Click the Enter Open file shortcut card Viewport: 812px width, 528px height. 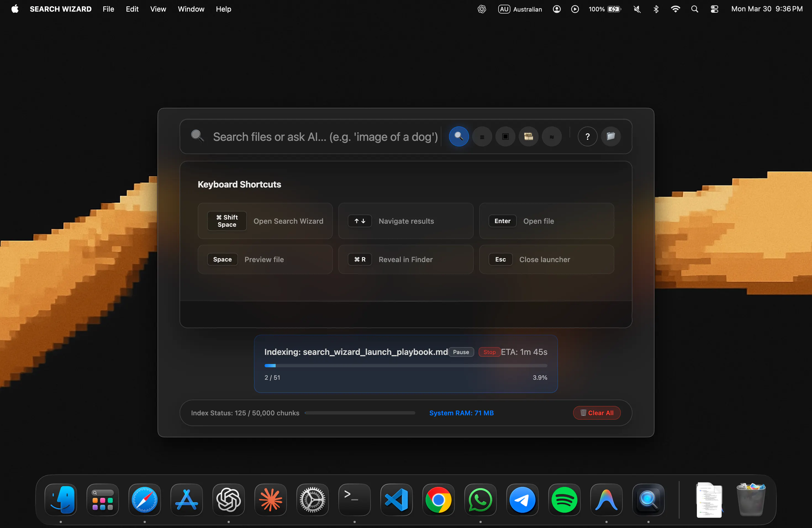pyautogui.click(x=547, y=221)
